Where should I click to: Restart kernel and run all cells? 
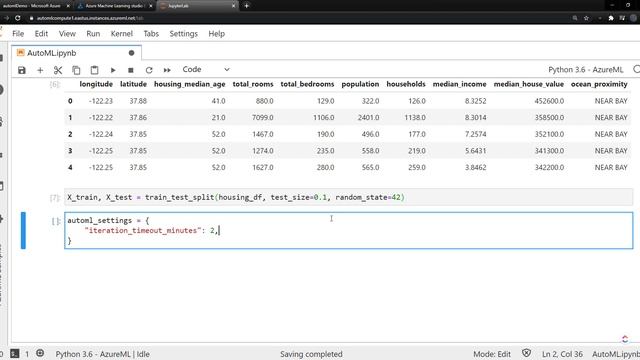coord(167,70)
